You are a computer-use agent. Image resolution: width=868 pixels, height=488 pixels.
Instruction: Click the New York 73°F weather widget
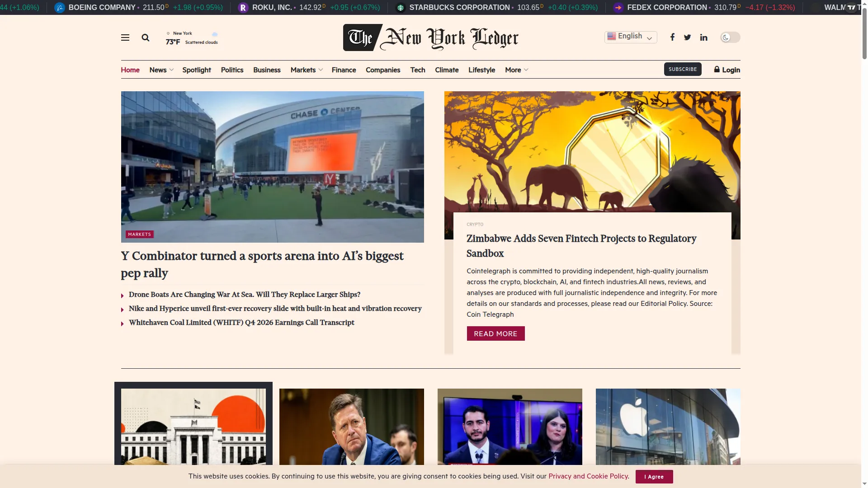192,38
